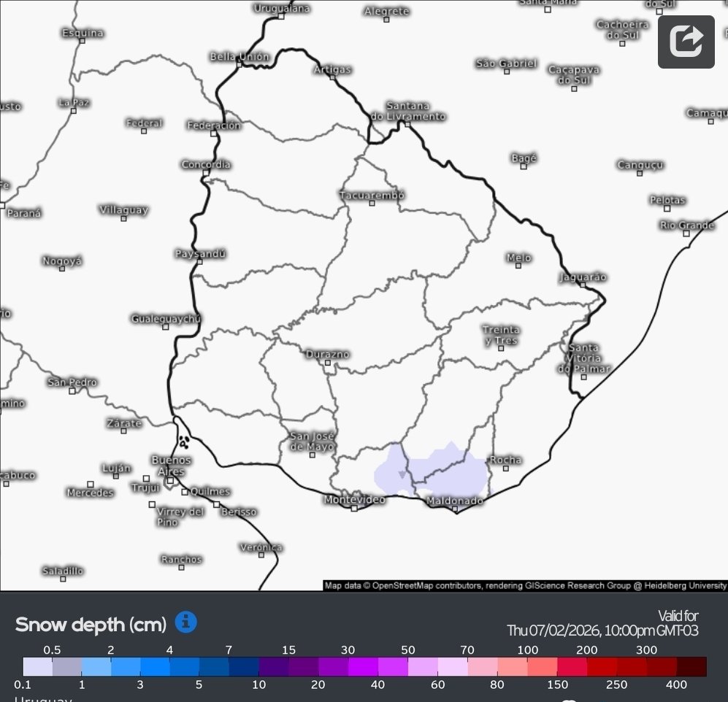Select the Paysandú city label

pos(200,254)
